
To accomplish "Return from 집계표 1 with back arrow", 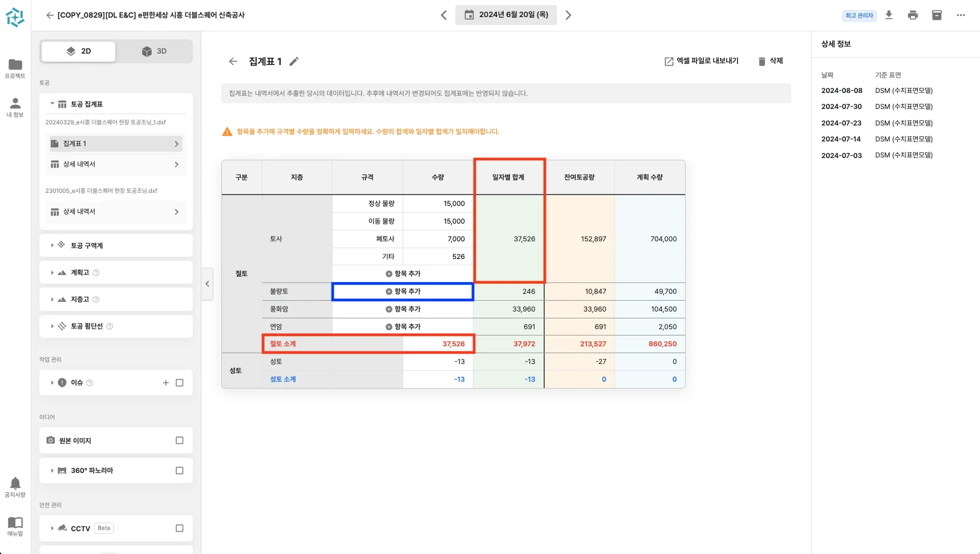I will coord(233,62).
